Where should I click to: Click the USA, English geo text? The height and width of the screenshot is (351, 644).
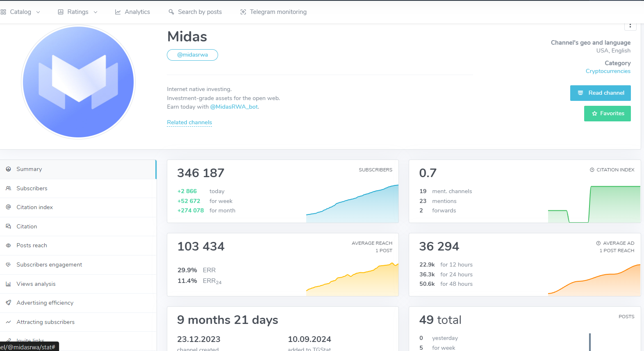pos(613,51)
